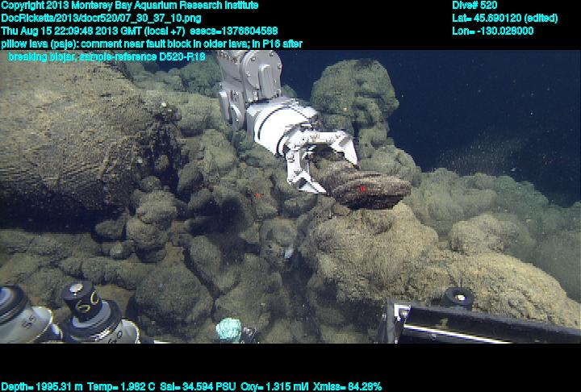Viewport: 581px width, 392px height.
Task: Click the Temp= 1.982 C reading
Action: pyautogui.click(x=122, y=386)
